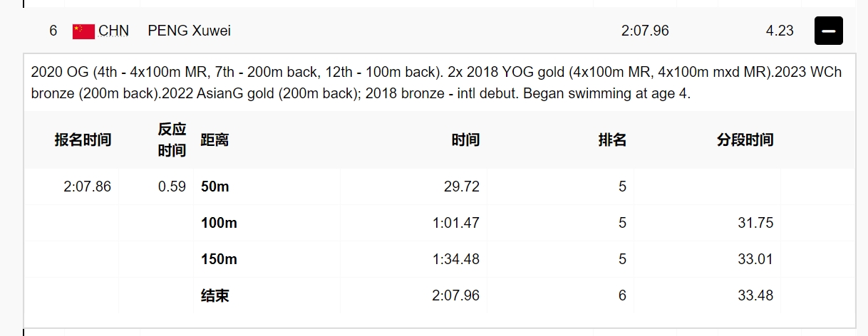The width and height of the screenshot is (868, 336).
Task: Click reaction time value 0.59
Action: (172, 187)
